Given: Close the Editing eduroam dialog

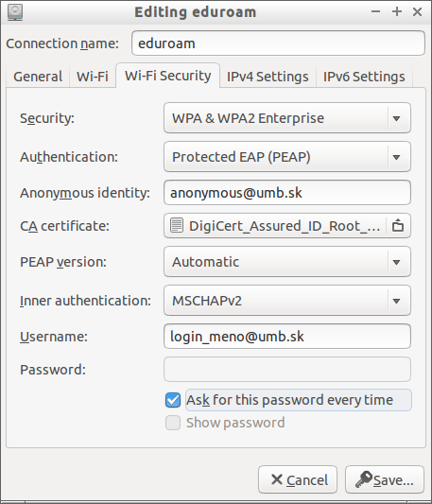Looking at the screenshot, I should point(417,12).
